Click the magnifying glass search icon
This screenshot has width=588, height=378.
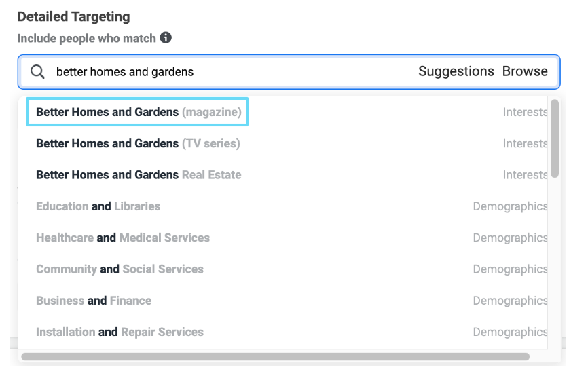(37, 71)
